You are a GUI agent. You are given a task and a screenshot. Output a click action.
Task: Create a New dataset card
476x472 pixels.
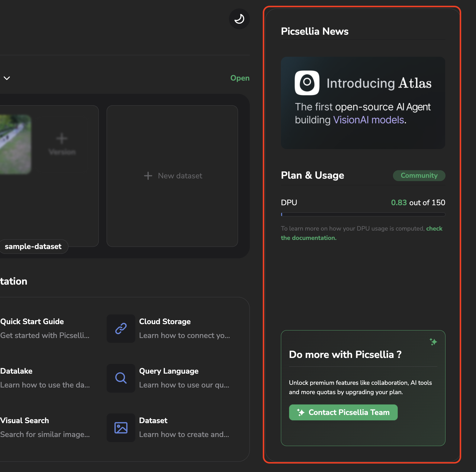coord(172,176)
